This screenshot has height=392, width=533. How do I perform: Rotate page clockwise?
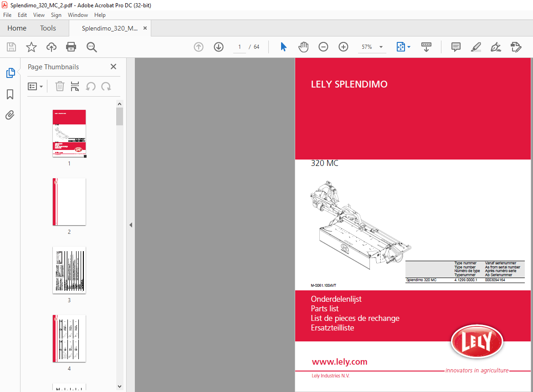[x=106, y=86]
